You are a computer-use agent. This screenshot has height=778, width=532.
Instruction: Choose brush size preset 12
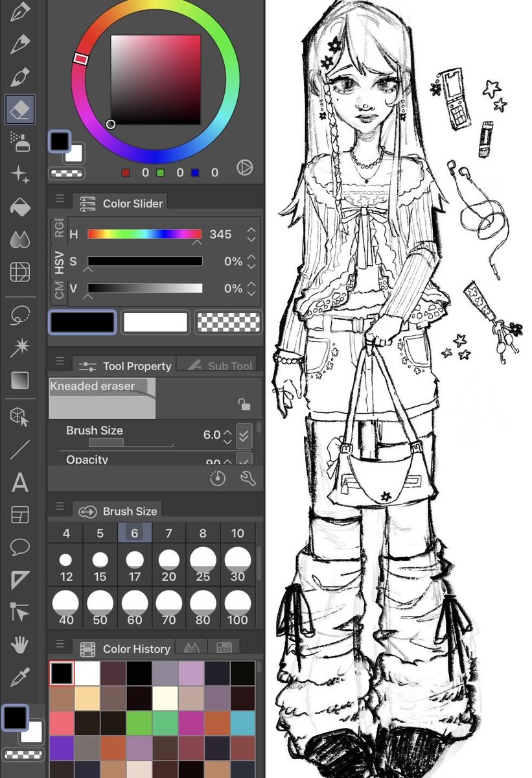coord(66,565)
